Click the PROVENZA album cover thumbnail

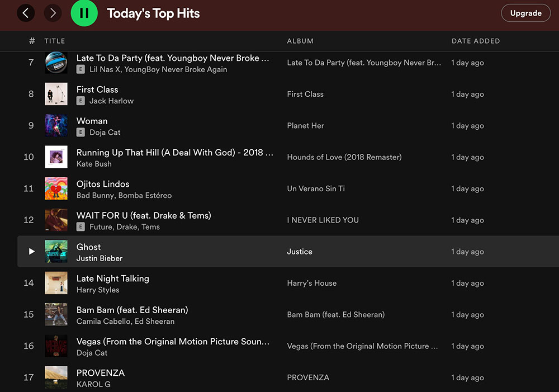(x=56, y=377)
